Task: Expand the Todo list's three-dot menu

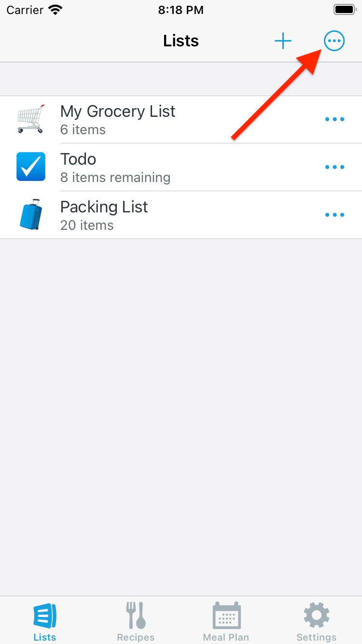Action: point(334,167)
